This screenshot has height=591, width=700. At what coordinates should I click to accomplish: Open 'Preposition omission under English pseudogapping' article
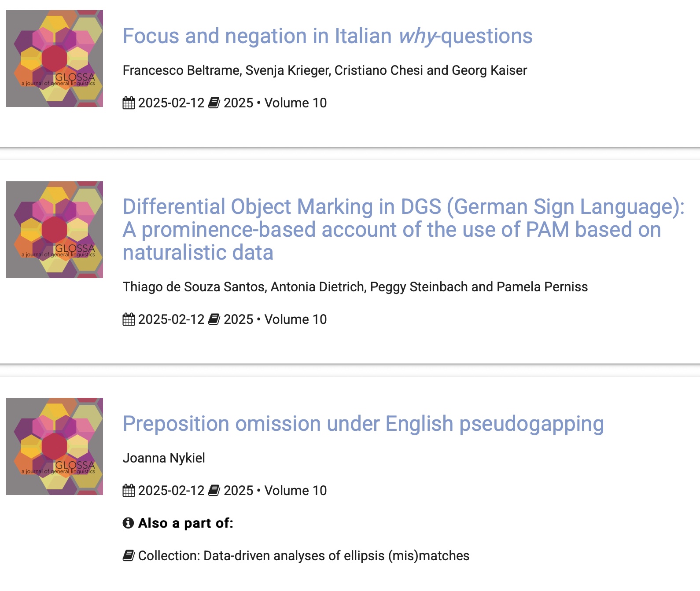click(363, 424)
